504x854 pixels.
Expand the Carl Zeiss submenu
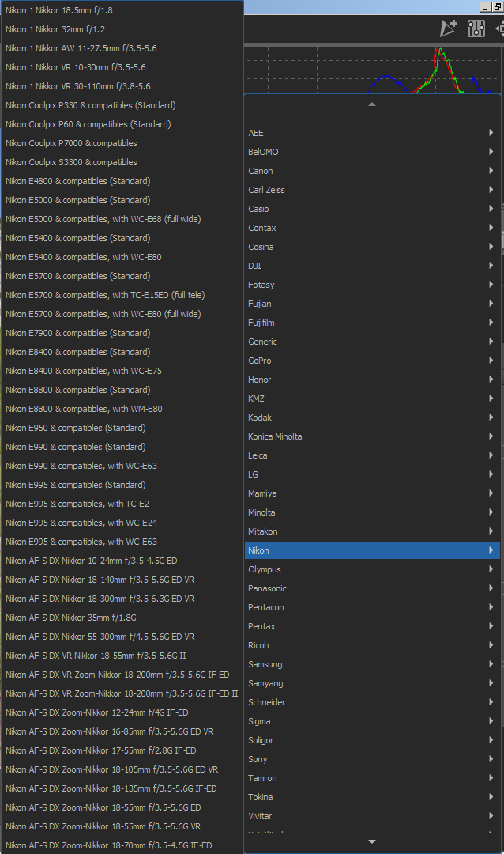click(372, 190)
